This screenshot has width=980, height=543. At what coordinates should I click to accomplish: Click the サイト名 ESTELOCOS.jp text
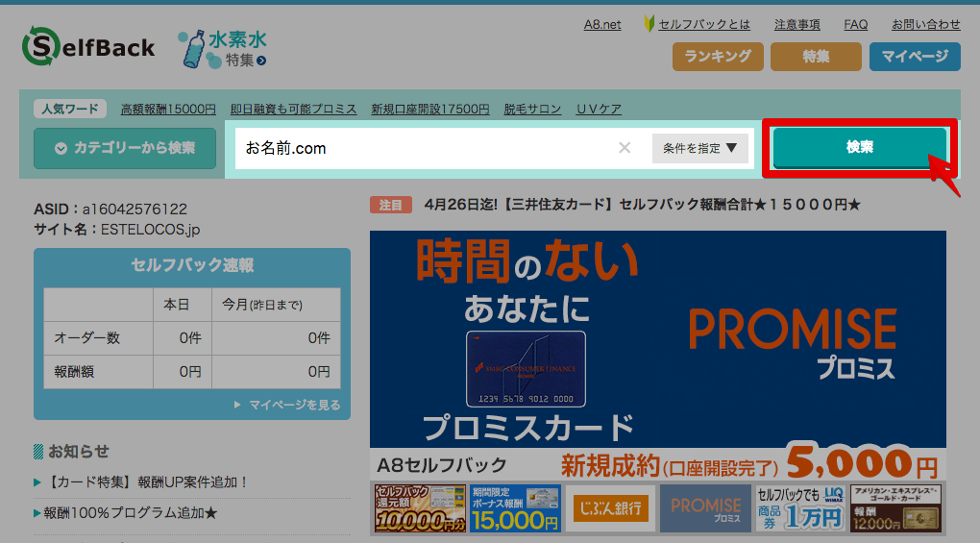click(117, 230)
